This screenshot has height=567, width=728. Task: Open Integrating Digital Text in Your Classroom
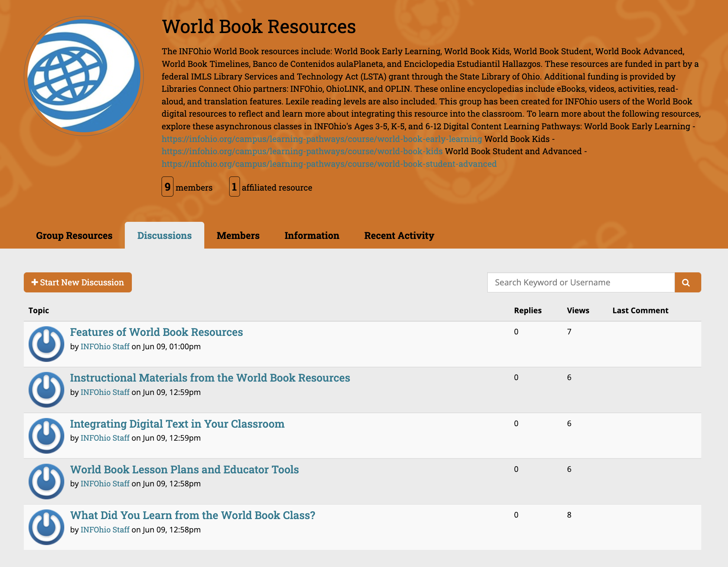click(177, 424)
